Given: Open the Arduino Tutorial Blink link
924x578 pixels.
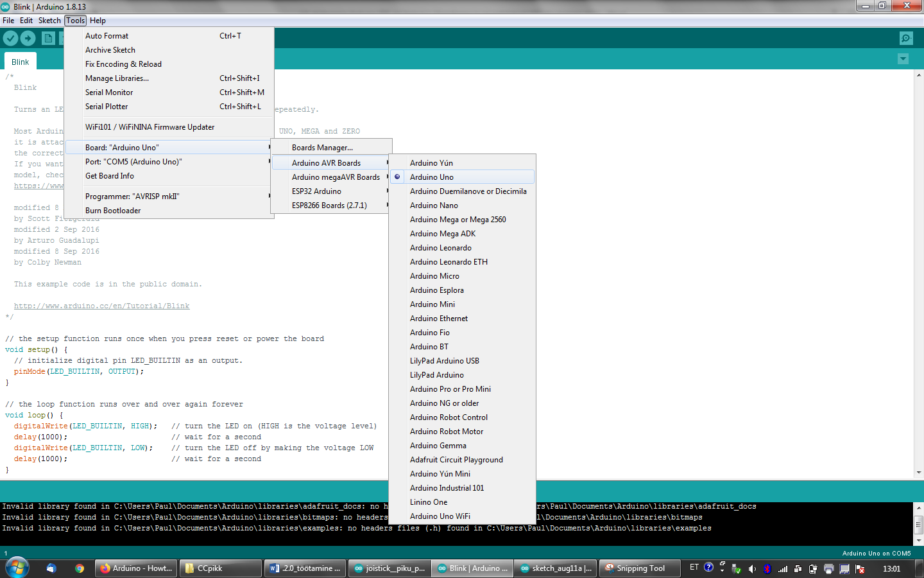Looking at the screenshot, I should pos(101,306).
